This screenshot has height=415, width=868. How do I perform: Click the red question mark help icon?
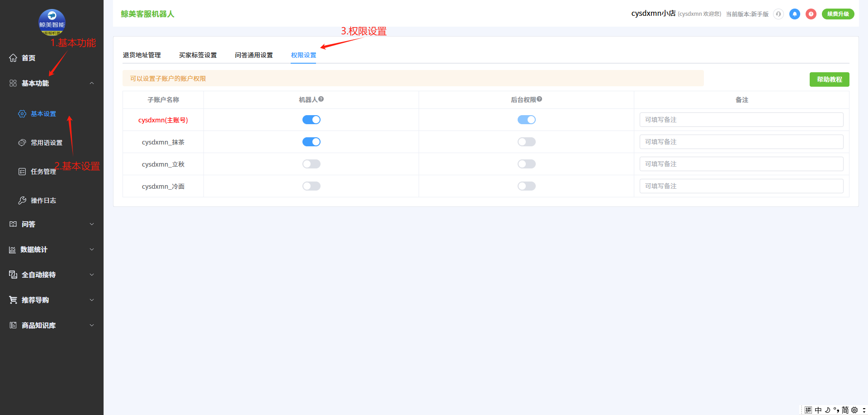pos(811,14)
